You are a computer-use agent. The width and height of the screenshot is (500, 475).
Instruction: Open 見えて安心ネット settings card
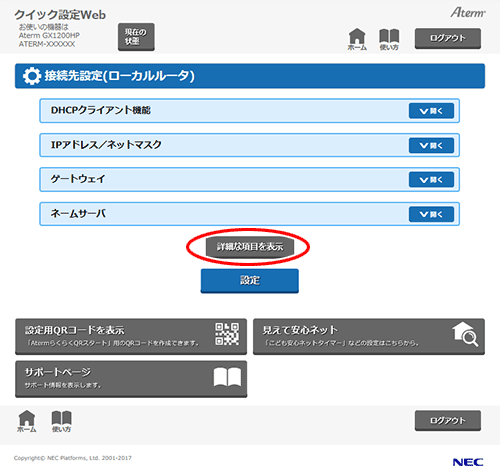pos(369,336)
